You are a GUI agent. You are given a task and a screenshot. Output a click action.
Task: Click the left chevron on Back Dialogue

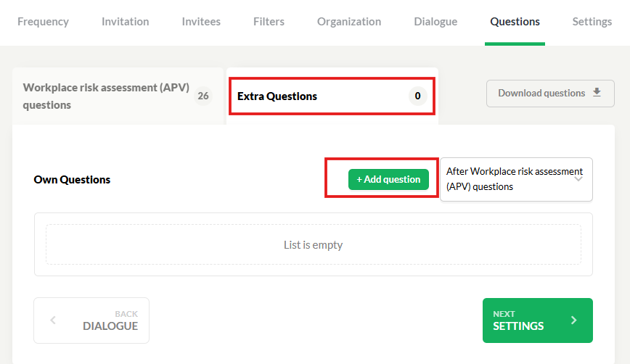[x=53, y=320]
